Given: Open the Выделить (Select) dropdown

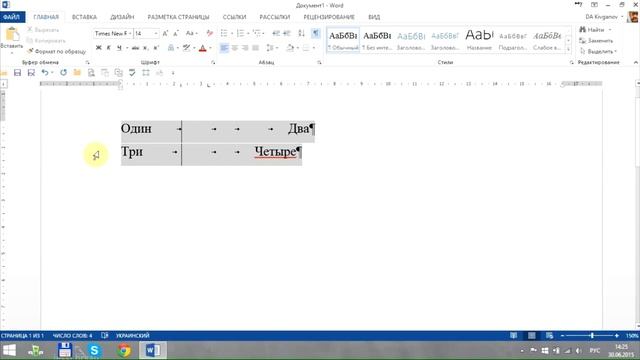Looking at the screenshot, I should (598, 51).
